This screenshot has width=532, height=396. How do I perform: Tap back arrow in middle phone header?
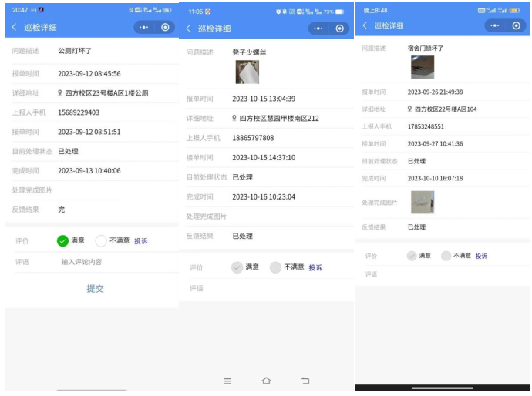click(x=188, y=29)
